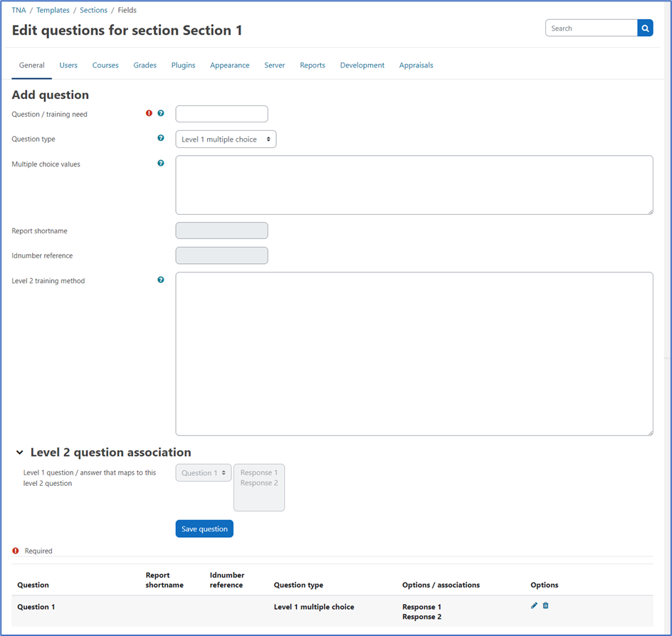Open the Question 1 association dropdown
The image size is (672, 636).
[204, 473]
